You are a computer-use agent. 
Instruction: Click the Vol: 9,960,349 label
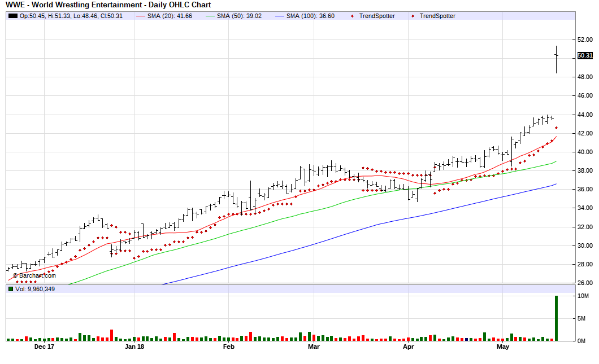point(35,289)
